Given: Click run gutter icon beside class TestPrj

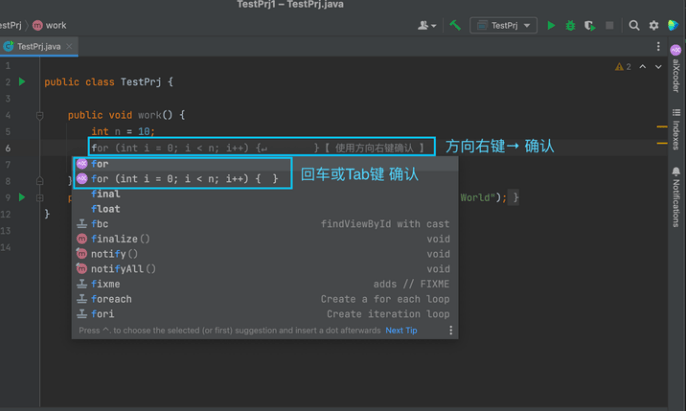Looking at the screenshot, I should (22, 82).
